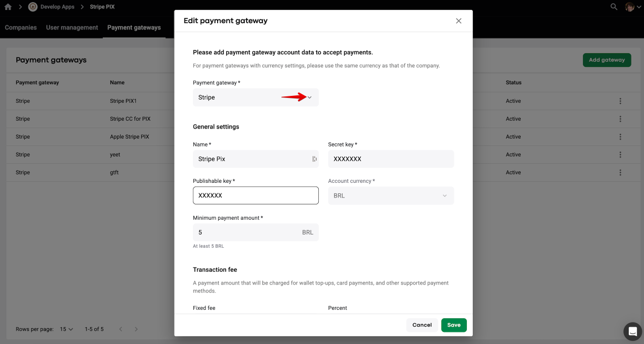Click the Cancel button
Image resolution: width=644 pixels, height=344 pixels.
(422, 325)
